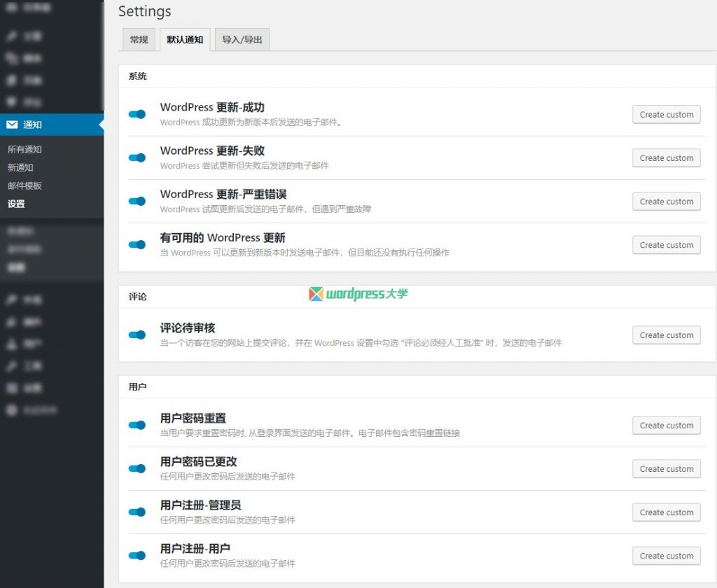Open the 通知 sidebar menu item
The width and height of the screenshot is (717, 588).
52,125
